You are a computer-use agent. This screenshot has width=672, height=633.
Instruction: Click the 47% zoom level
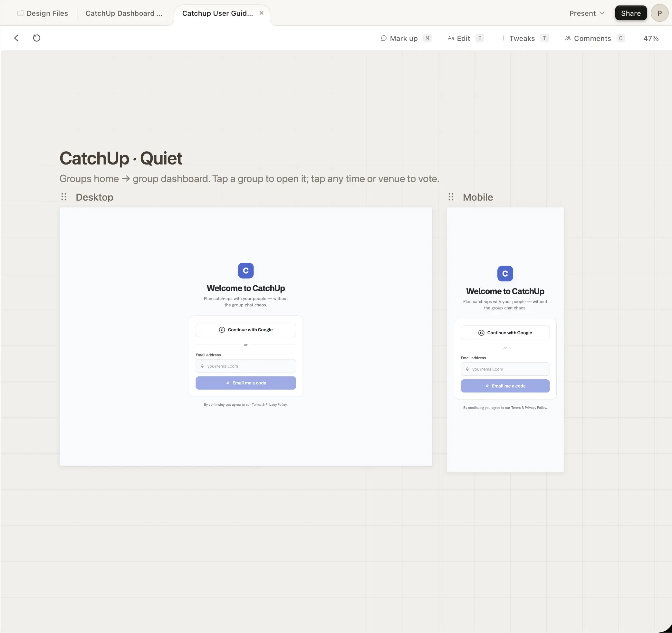[651, 39]
